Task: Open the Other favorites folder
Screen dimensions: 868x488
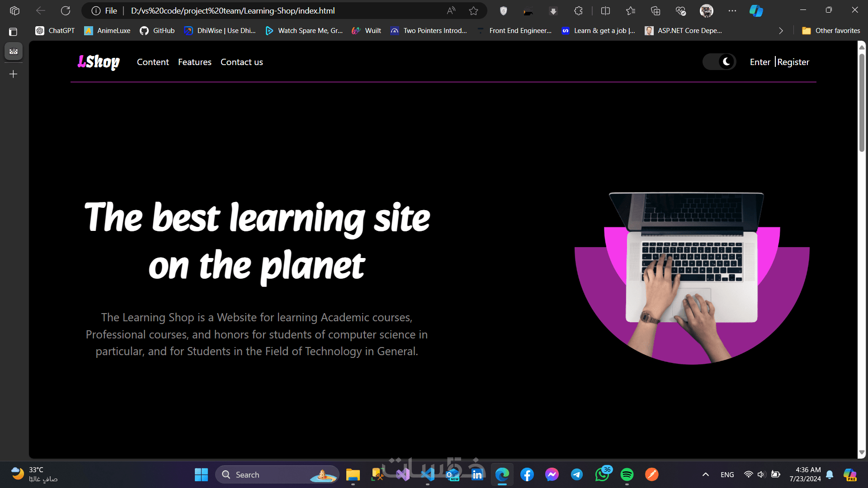Action: (831, 31)
